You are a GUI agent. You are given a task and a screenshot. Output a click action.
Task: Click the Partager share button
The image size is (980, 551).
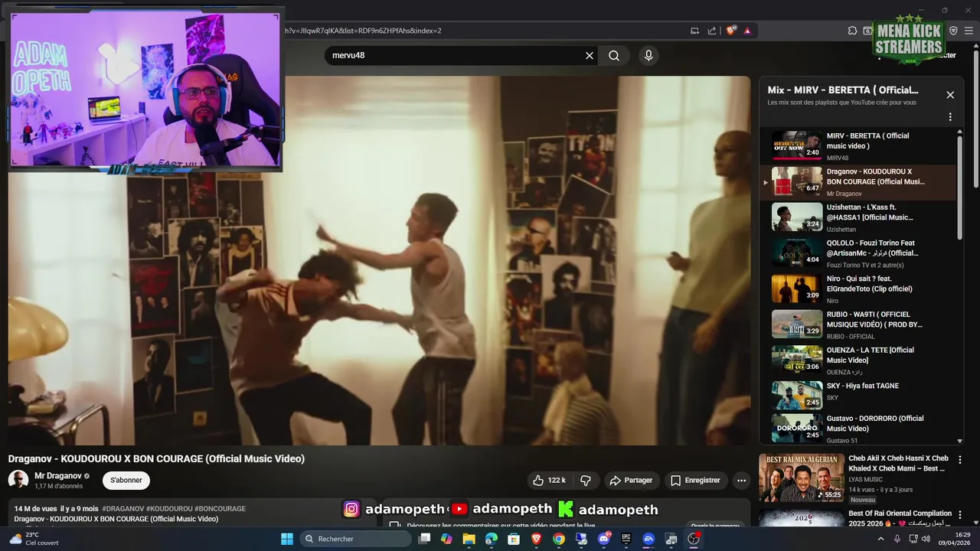tap(631, 481)
